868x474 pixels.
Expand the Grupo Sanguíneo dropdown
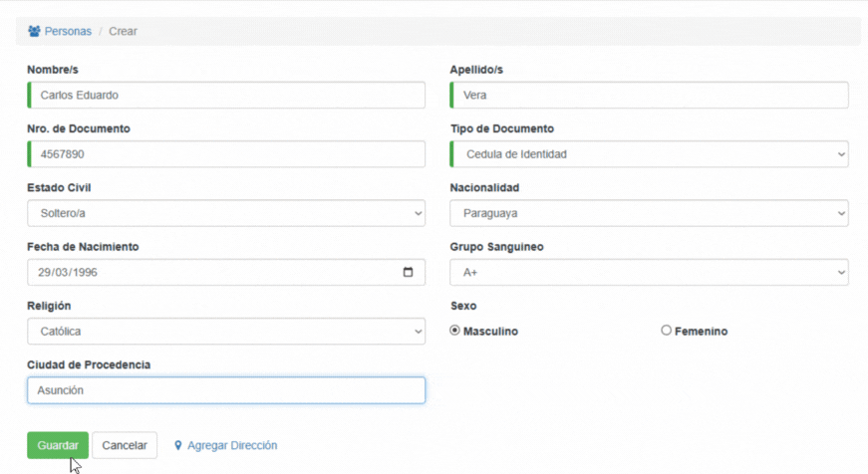coord(649,273)
